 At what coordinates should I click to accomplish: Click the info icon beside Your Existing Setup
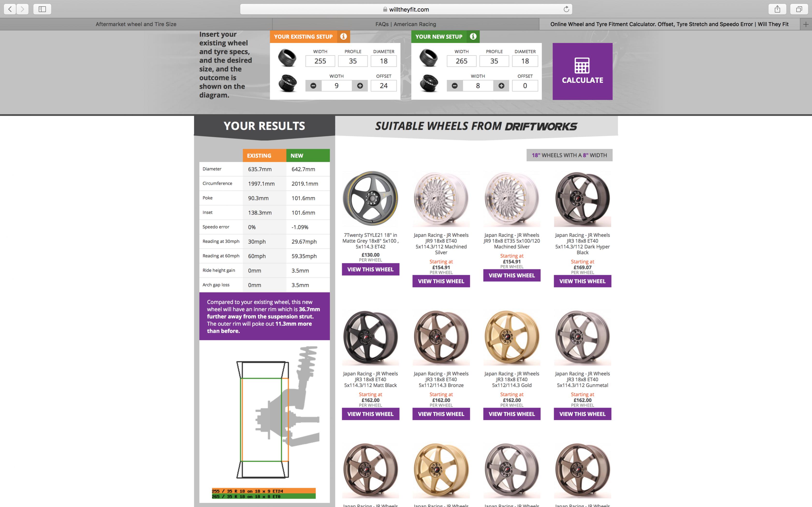(343, 36)
